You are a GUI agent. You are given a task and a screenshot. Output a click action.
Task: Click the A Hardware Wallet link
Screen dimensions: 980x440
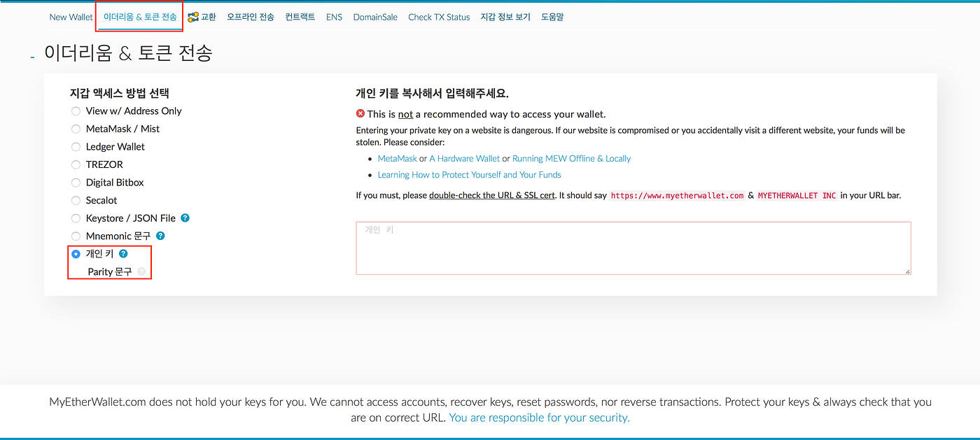coord(465,158)
